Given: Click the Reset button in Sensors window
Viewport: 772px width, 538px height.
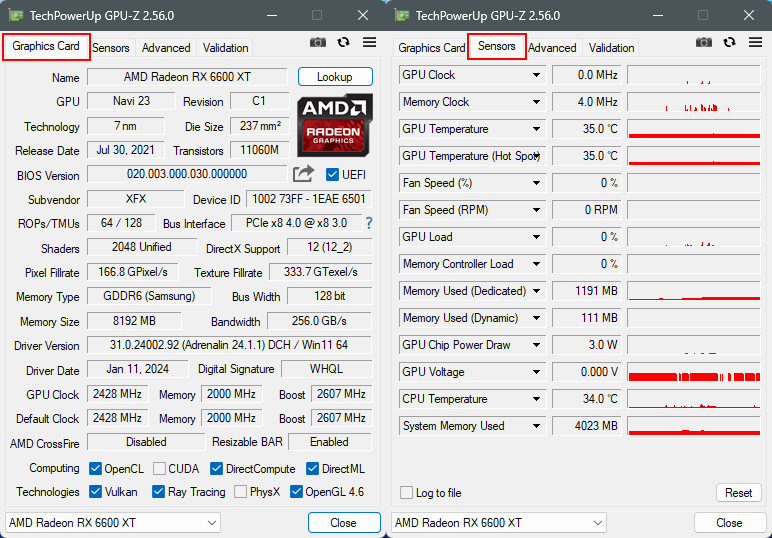Looking at the screenshot, I should [739, 493].
